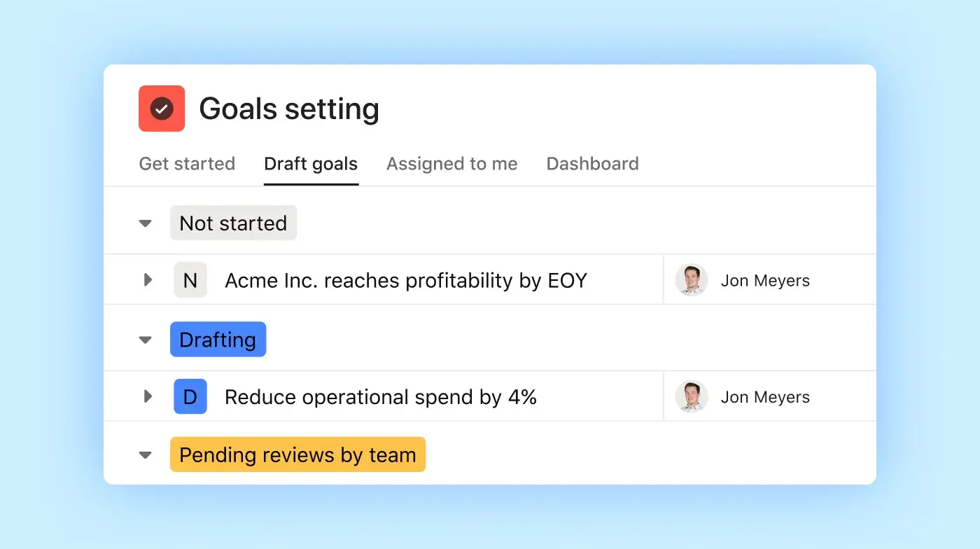This screenshot has height=549, width=980.
Task: Open Jon Meyers' avatar on the spend reduction goal
Action: (x=691, y=396)
